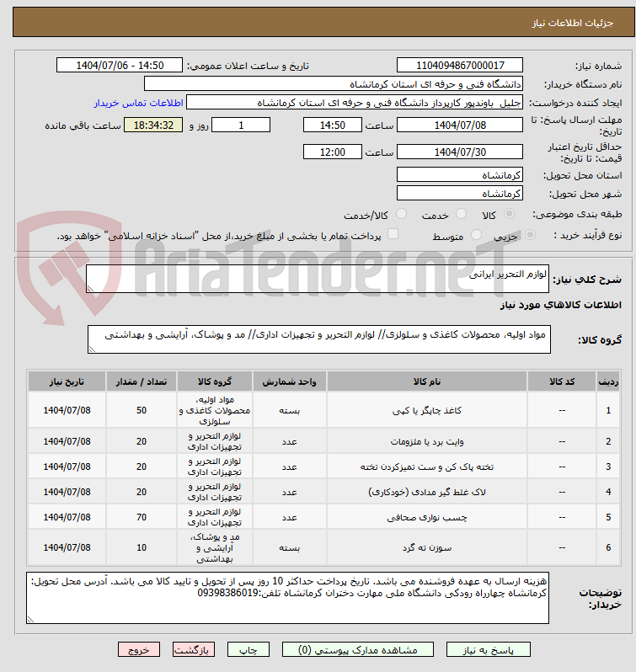Select item 'لاک غلط گیر مدادی (خودکاری)'
This screenshot has height=672, width=636.
point(427,492)
